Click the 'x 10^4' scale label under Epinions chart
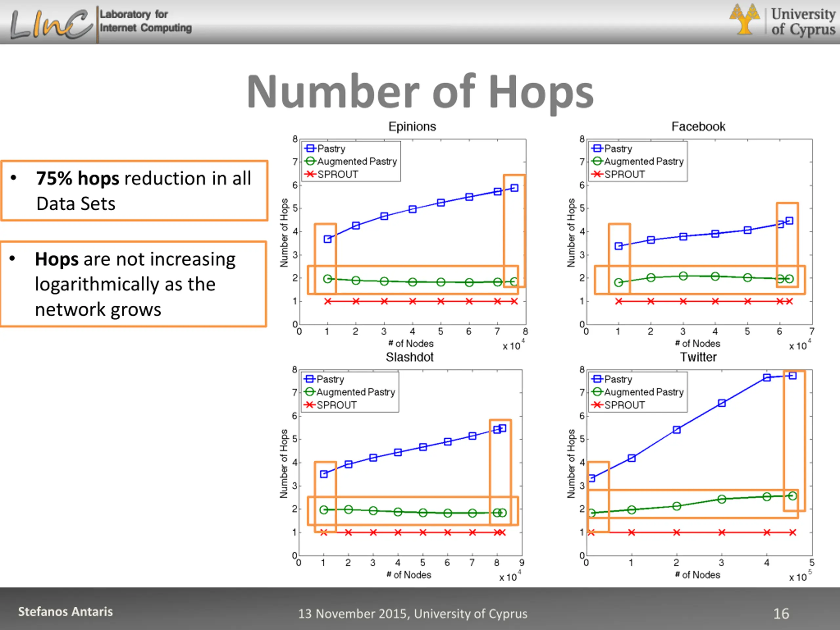The image size is (840, 630). click(514, 345)
